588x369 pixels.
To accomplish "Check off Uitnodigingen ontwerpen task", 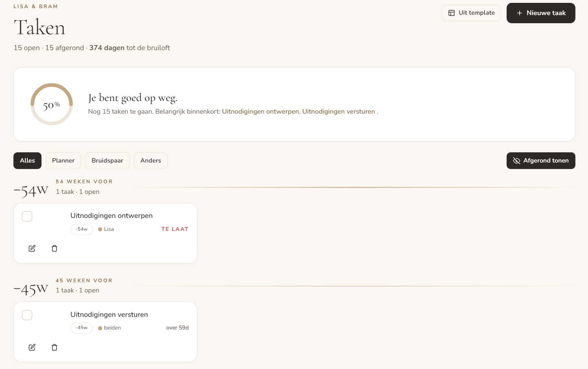I will pos(27,216).
